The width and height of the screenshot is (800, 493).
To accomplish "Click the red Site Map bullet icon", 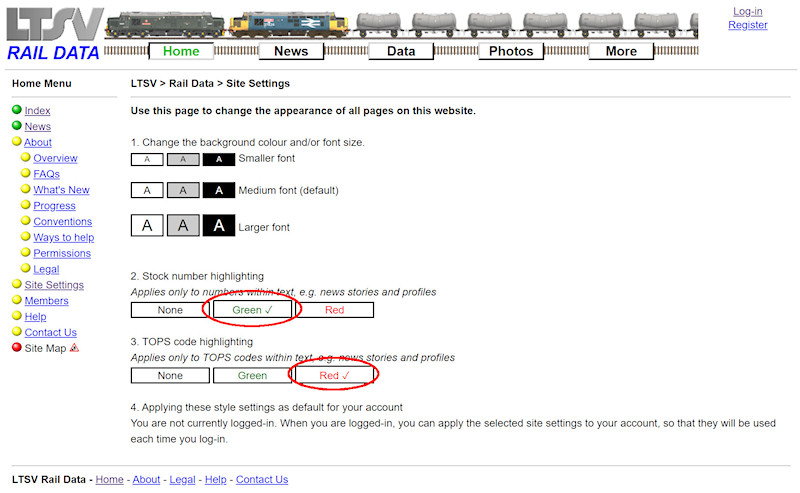I will [17, 348].
